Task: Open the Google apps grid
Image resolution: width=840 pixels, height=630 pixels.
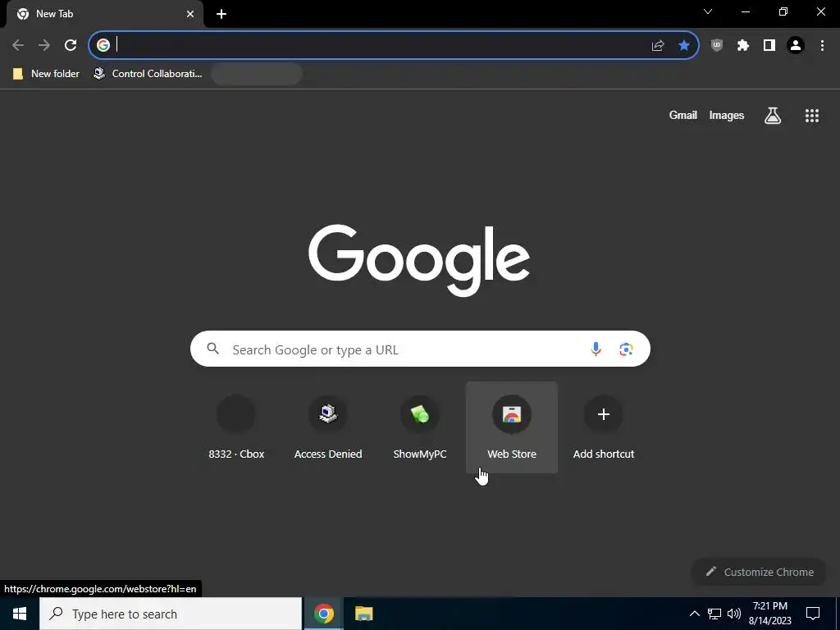Action: 812,115
